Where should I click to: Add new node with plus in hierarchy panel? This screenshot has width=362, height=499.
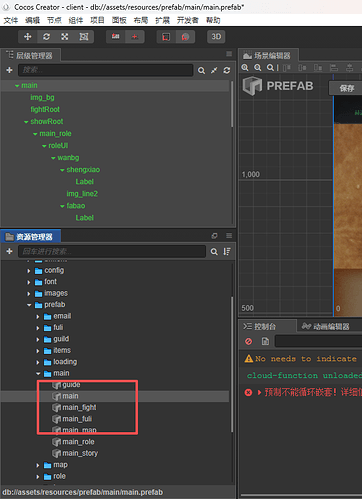click(9, 70)
